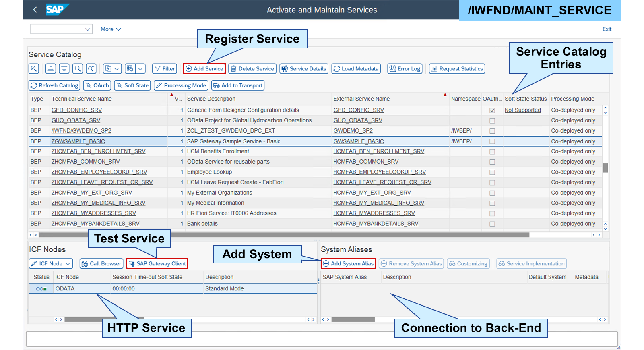Open the Export options dropdown arrow
The image size is (644, 350).
click(x=117, y=69)
